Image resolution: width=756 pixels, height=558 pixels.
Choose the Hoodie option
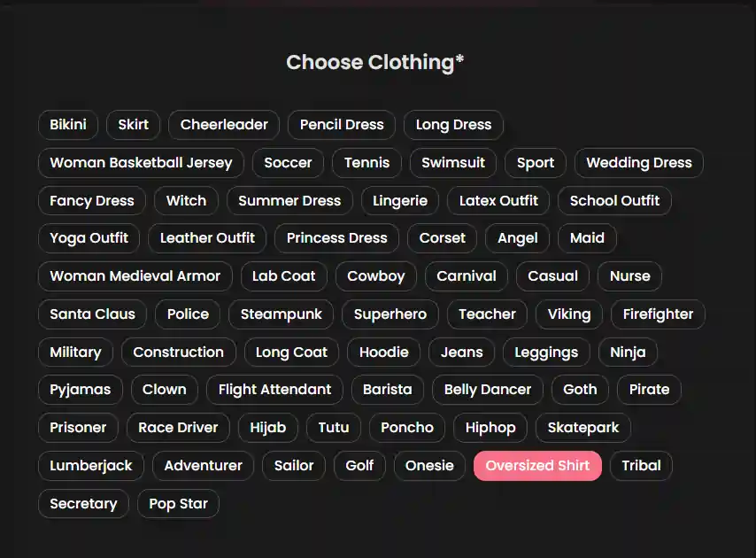383,353
